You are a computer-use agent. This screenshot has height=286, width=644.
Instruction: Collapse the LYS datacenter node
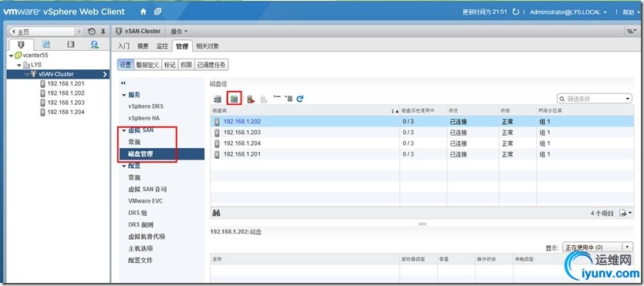click(x=19, y=66)
